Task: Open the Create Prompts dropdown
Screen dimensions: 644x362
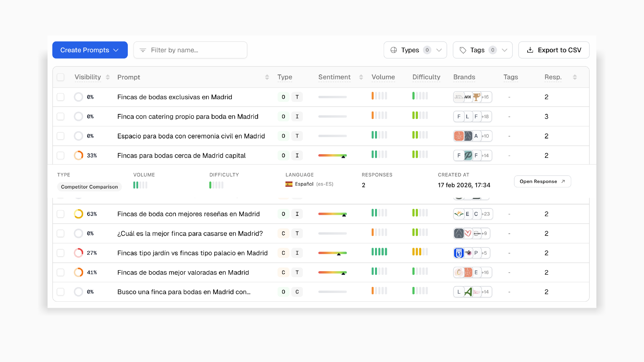Action: pos(90,50)
